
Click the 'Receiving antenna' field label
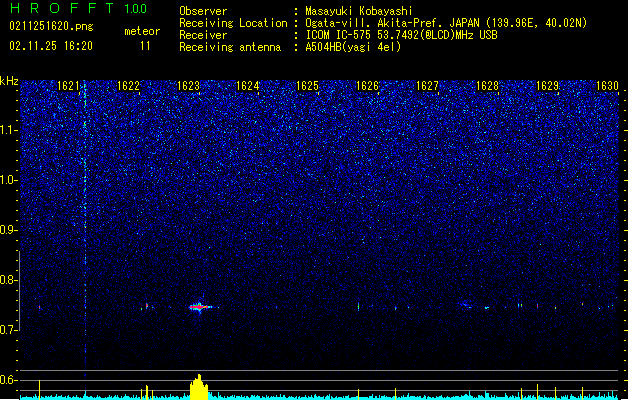230,47
